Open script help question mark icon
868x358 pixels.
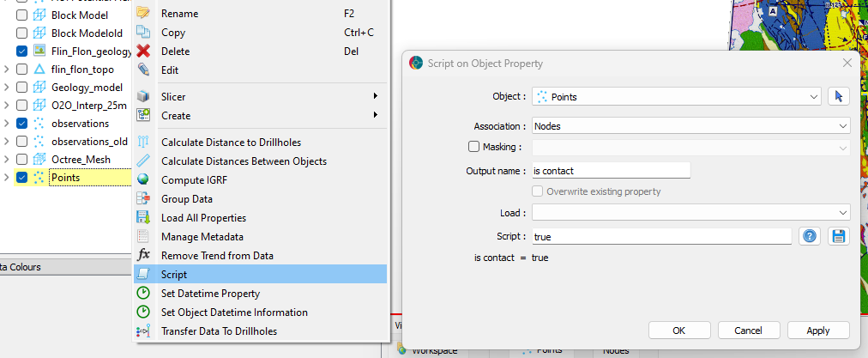point(809,236)
